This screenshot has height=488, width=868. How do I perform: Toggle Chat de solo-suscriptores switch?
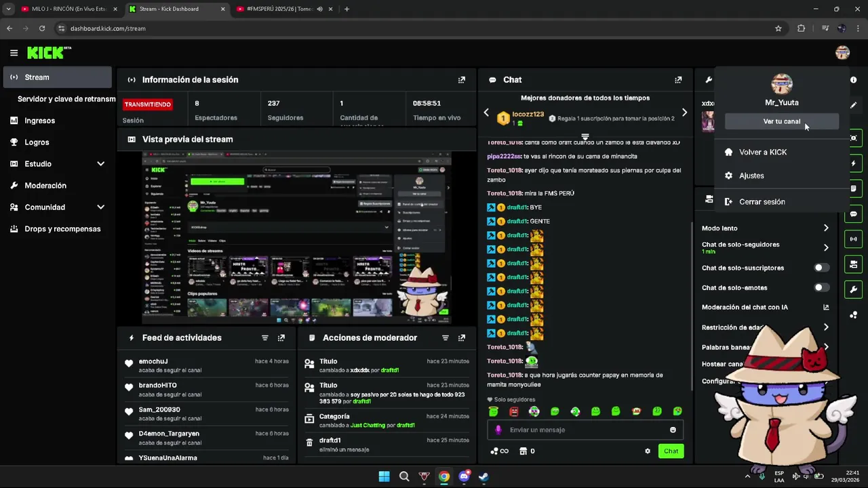821,268
